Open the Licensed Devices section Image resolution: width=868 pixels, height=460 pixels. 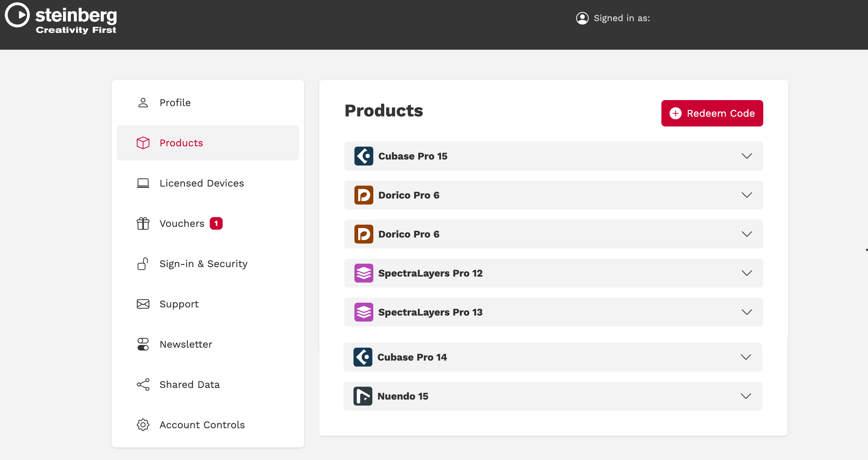click(x=208, y=183)
